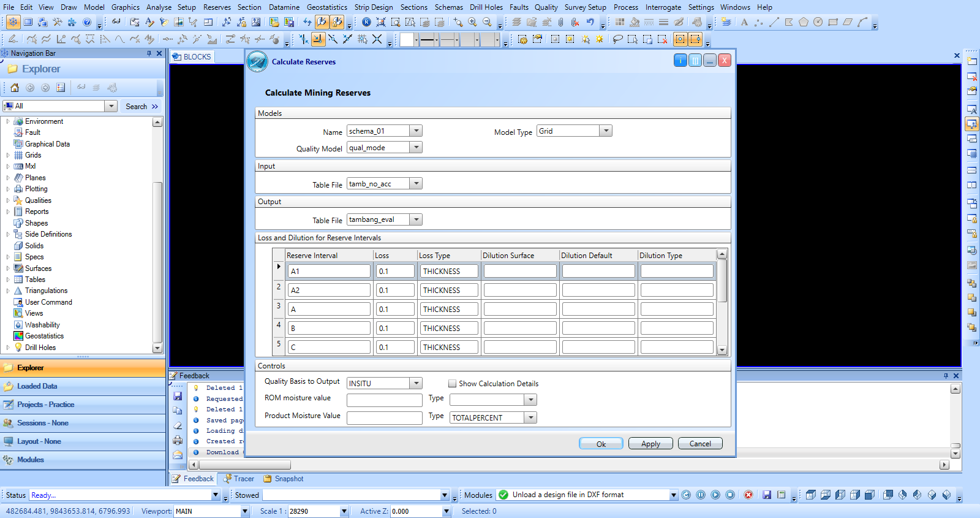
Task: Open the Quality Basis to Output dropdown
Action: click(416, 383)
